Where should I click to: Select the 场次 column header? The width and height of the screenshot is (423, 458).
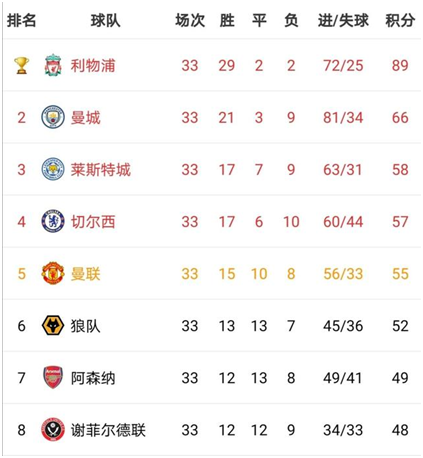pos(190,20)
